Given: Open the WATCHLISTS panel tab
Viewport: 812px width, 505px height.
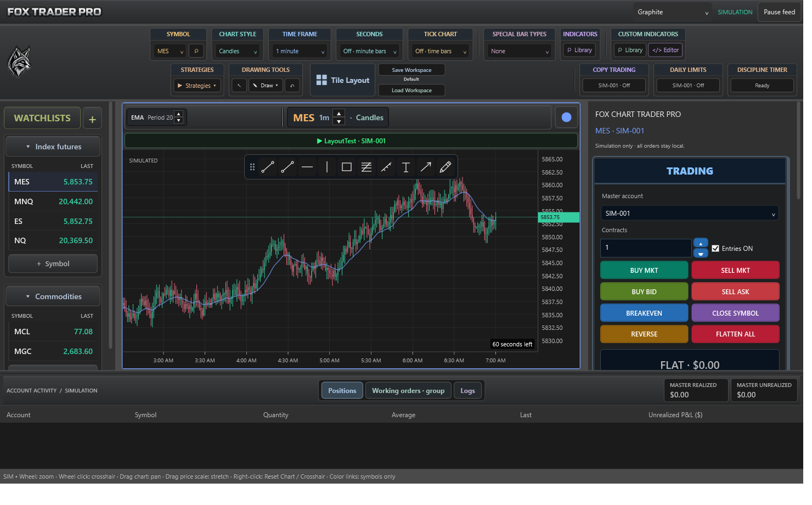Looking at the screenshot, I should (x=42, y=119).
